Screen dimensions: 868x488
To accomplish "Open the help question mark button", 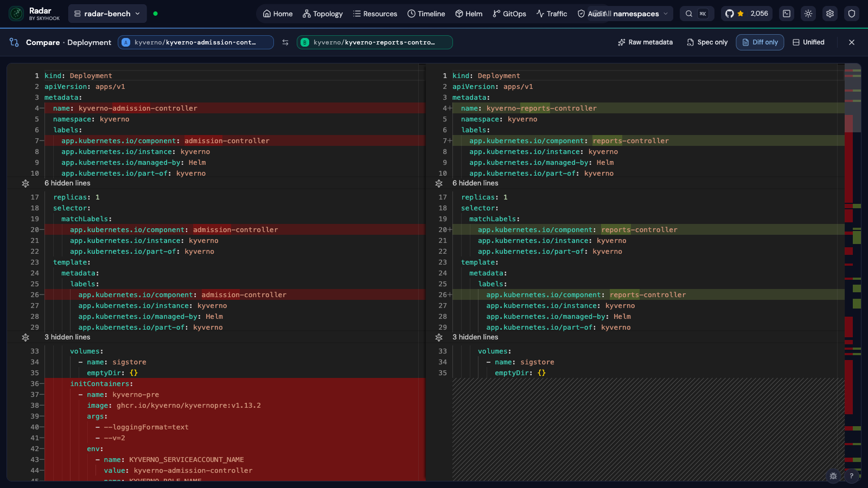I will pos(851,476).
